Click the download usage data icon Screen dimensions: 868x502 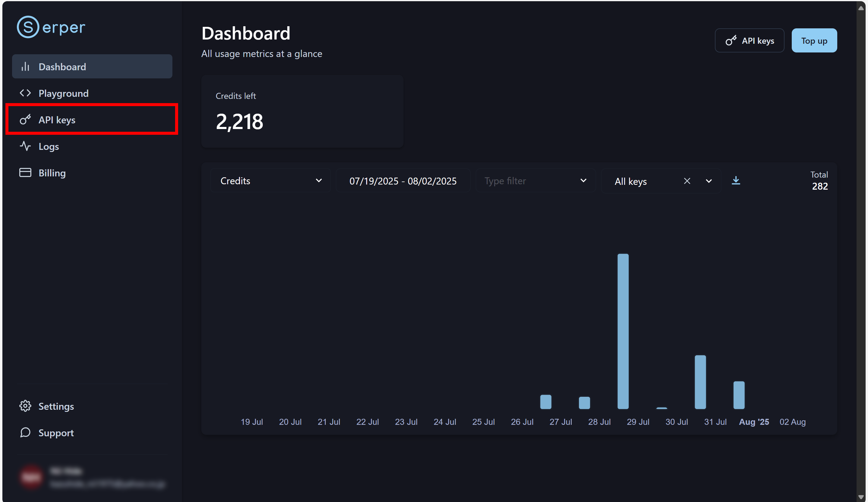[736, 181]
